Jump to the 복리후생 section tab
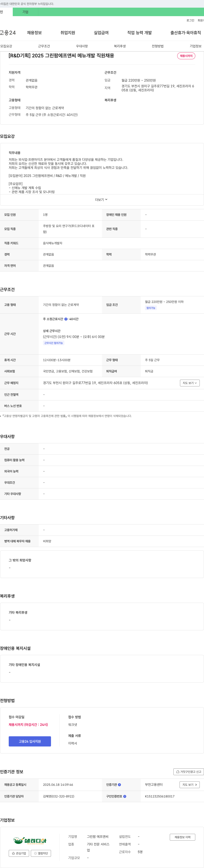This screenshot has width=204, height=868. click(x=120, y=46)
